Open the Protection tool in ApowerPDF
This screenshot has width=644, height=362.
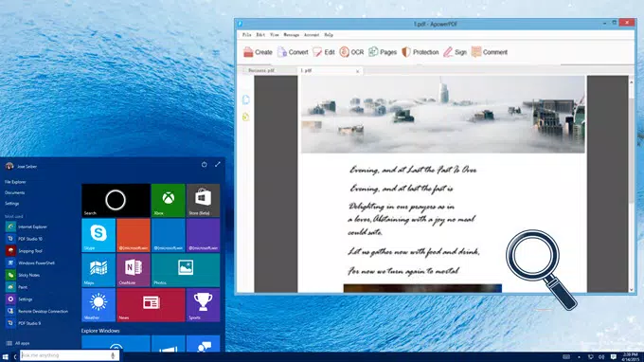[x=420, y=52]
